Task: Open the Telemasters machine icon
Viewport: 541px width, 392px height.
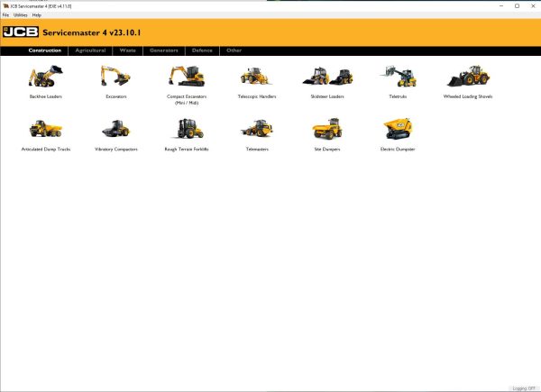Action: pos(257,128)
